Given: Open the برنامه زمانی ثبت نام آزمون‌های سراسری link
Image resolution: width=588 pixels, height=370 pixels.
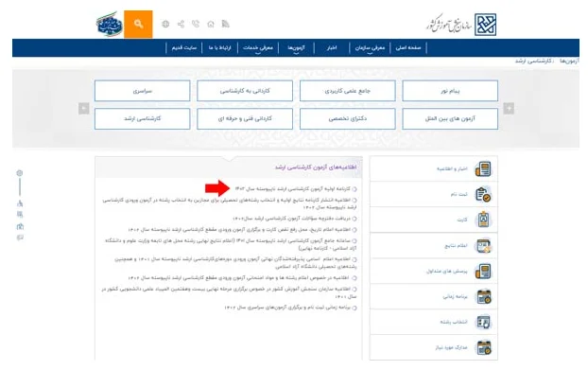Looking at the screenshot, I should click(287, 308).
